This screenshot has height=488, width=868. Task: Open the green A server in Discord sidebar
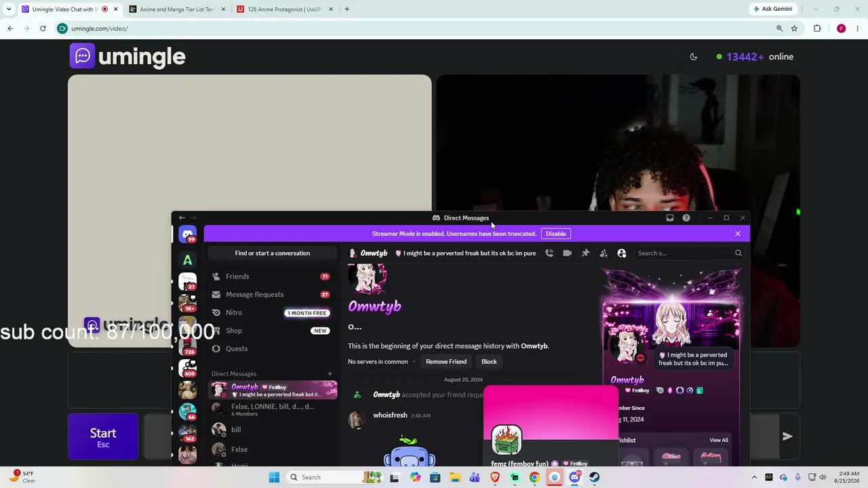(x=188, y=260)
